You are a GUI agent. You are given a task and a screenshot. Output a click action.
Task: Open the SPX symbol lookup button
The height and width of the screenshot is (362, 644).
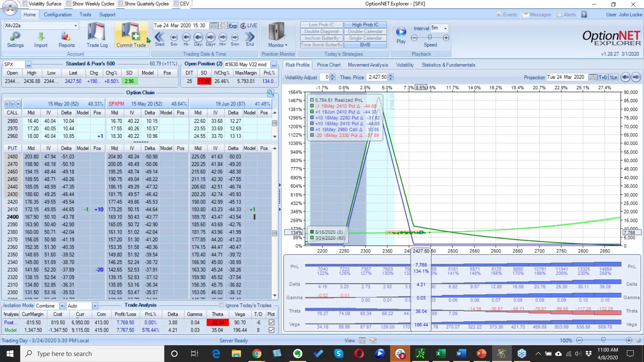click(28, 65)
